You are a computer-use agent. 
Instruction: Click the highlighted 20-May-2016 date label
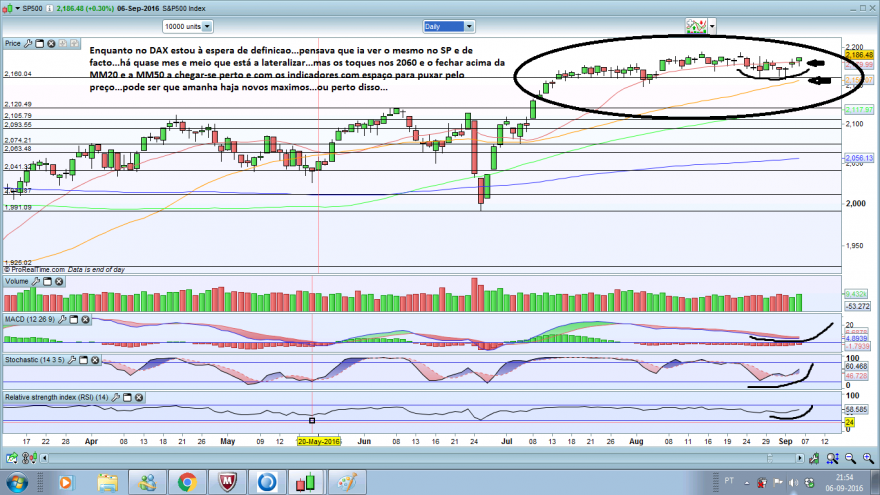point(319,441)
